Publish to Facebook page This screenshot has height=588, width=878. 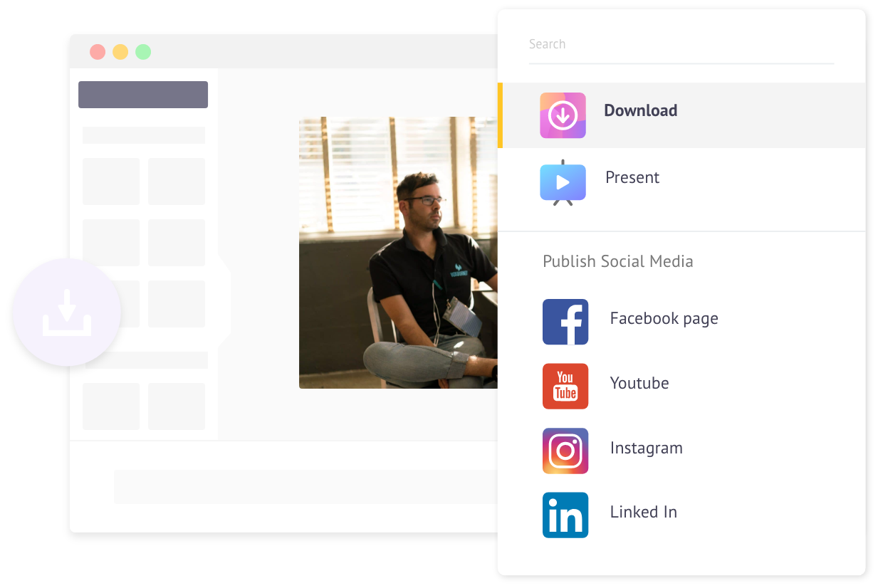tap(664, 318)
